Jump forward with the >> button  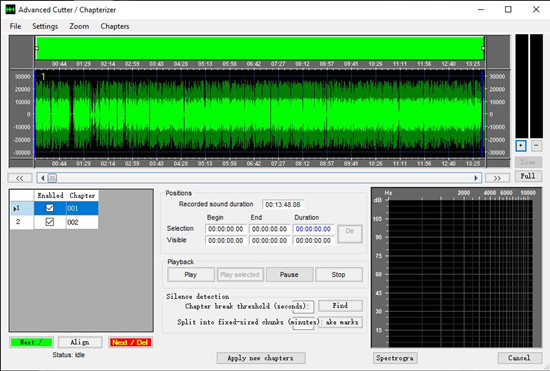pos(497,178)
